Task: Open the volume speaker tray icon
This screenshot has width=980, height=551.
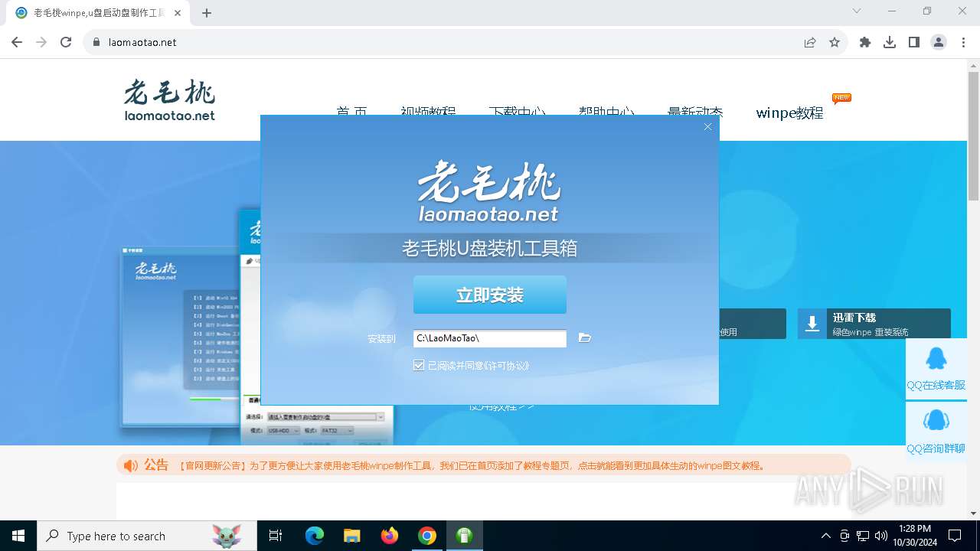Action: [x=881, y=536]
